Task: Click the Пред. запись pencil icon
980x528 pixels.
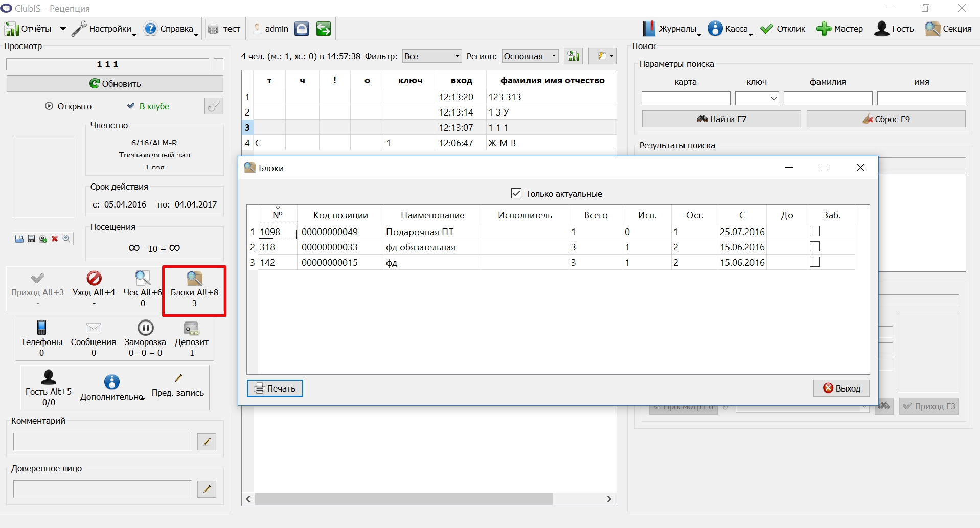Action: [178, 378]
